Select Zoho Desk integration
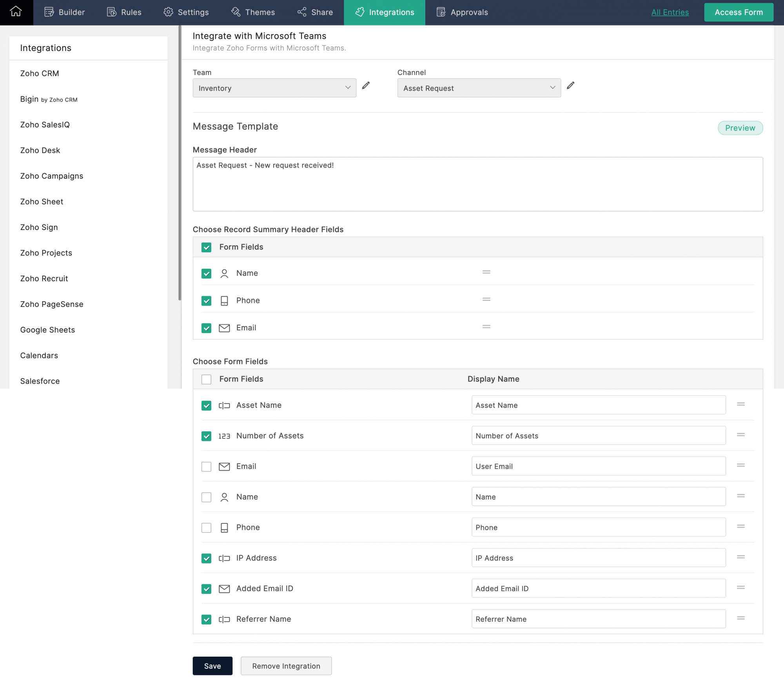The height and width of the screenshot is (688, 784). click(40, 150)
